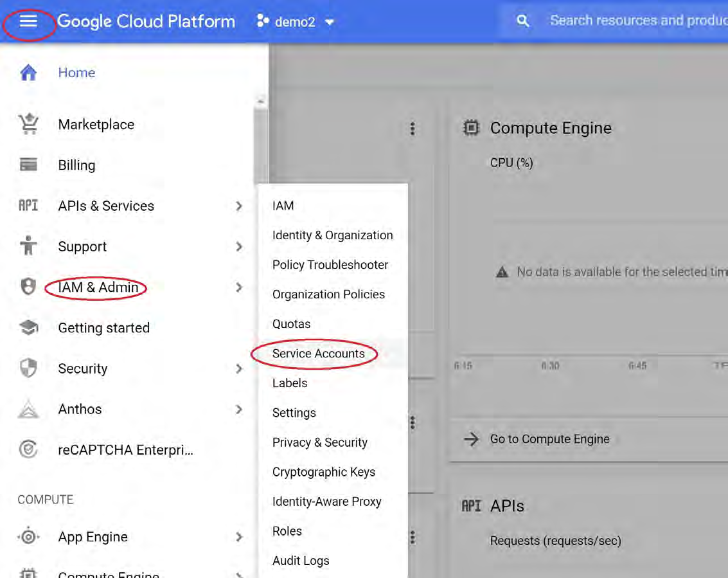Click the navigation menu scroll-up arrow

[260, 102]
